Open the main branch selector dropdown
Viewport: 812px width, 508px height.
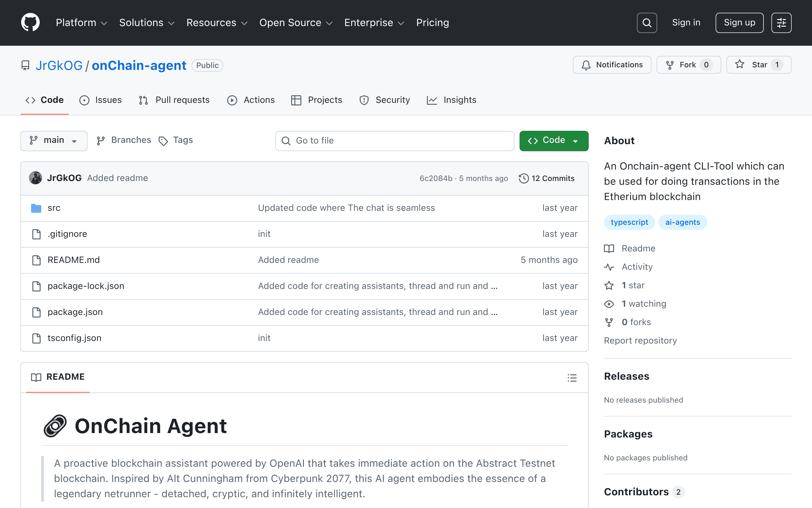(x=54, y=140)
